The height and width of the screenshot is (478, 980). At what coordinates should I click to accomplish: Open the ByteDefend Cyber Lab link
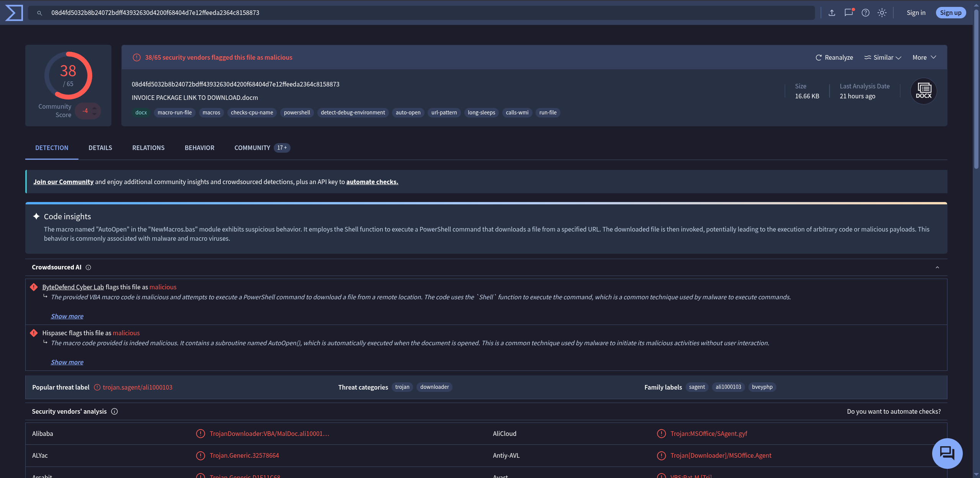[73, 287]
